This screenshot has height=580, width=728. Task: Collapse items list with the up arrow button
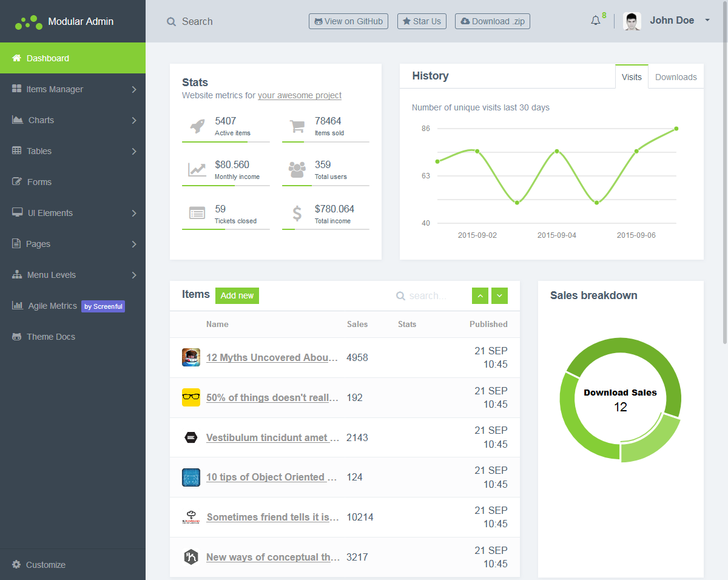click(x=480, y=295)
